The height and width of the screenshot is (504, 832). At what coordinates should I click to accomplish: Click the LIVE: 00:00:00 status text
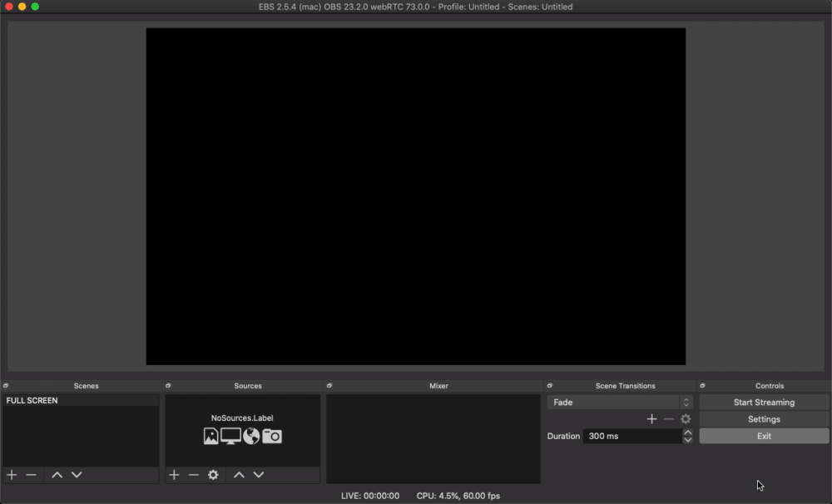[370, 496]
